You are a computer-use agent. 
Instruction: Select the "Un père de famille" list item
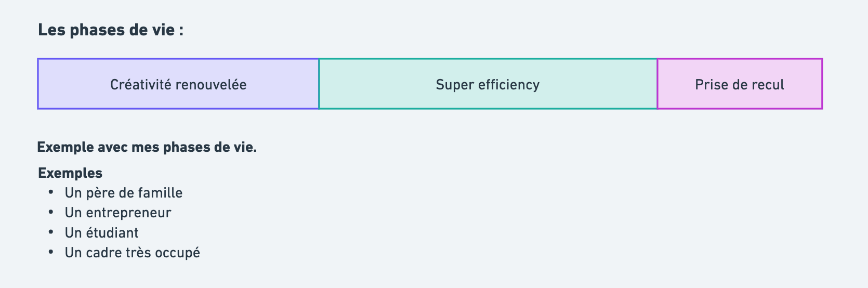point(123,193)
